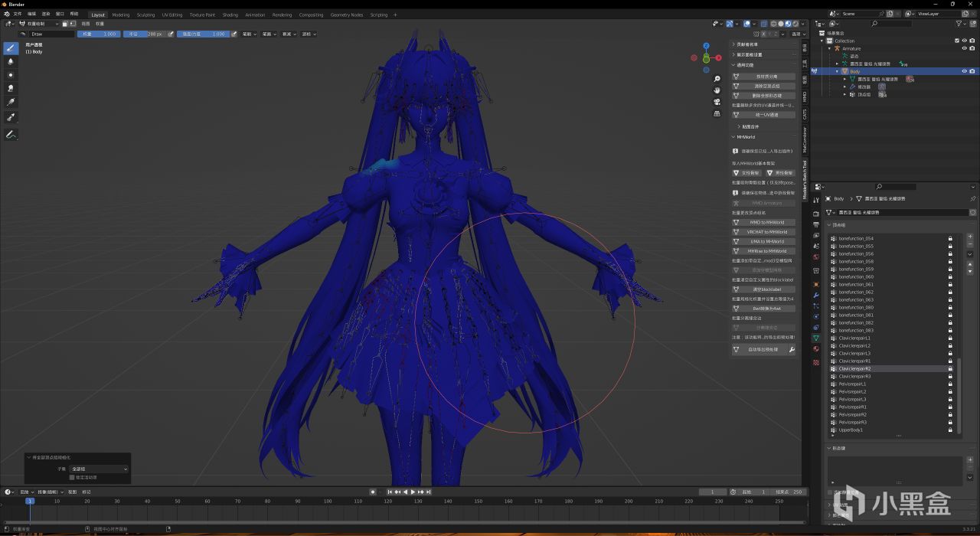Select the Sample Weight eyedropper tool
980x536 pixels.
pos(11,117)
